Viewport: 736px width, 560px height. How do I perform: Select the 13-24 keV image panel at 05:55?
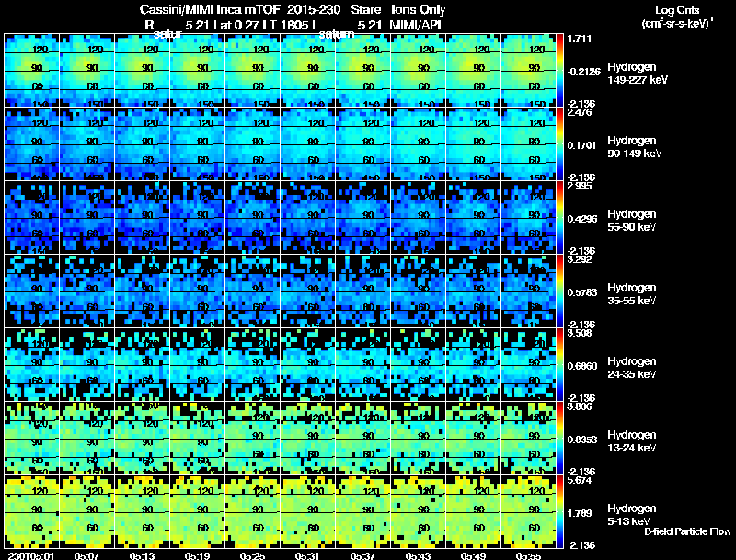coord(528,439)
